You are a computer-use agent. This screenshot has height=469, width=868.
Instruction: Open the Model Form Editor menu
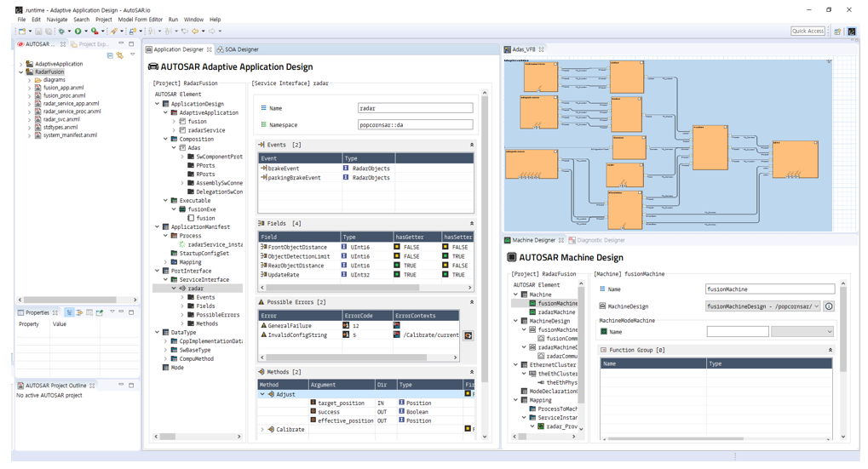point(140,20)
